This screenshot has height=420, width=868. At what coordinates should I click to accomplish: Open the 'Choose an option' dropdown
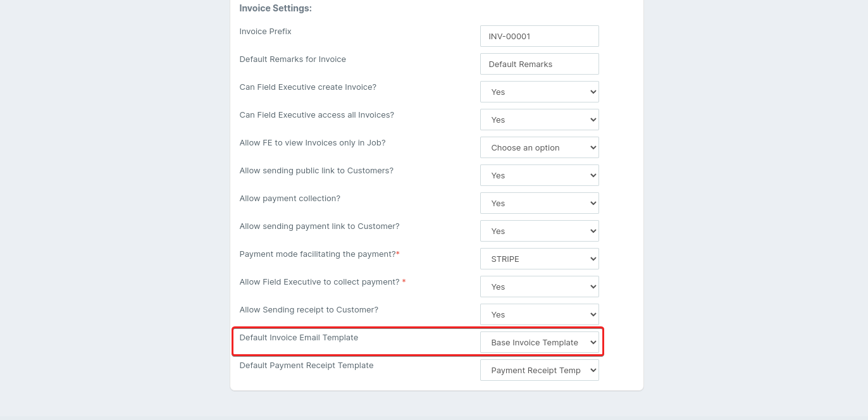(x=539, y=147)
